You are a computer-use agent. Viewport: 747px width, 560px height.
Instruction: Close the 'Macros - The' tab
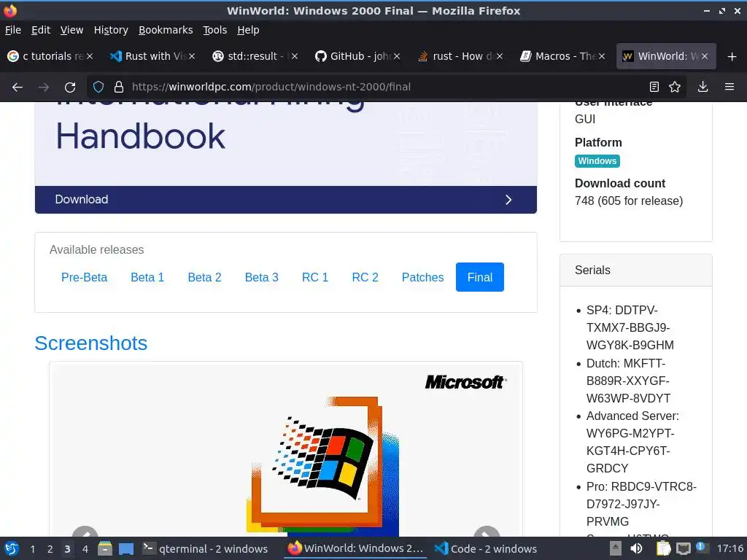602,56
